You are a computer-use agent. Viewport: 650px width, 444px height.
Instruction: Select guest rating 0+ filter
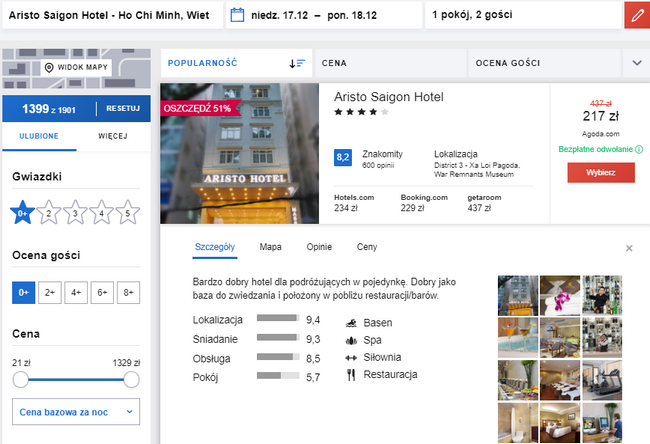[x=24, y=293]
